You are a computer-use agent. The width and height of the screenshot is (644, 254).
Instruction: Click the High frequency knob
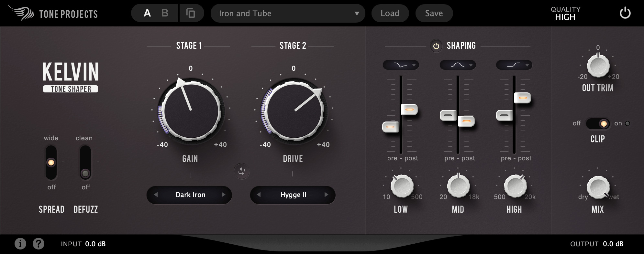coord(515,186)
